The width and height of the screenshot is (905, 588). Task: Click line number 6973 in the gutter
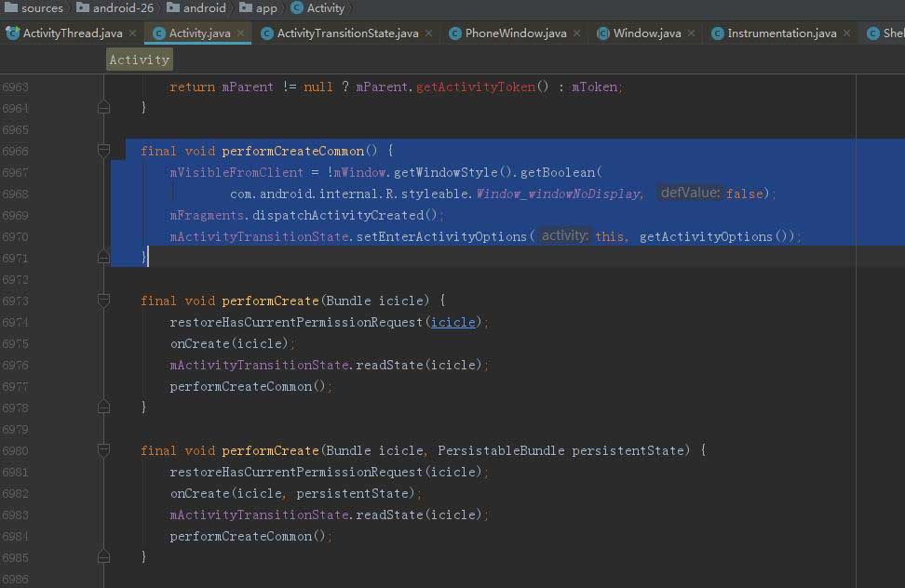[x=15, y=301]
